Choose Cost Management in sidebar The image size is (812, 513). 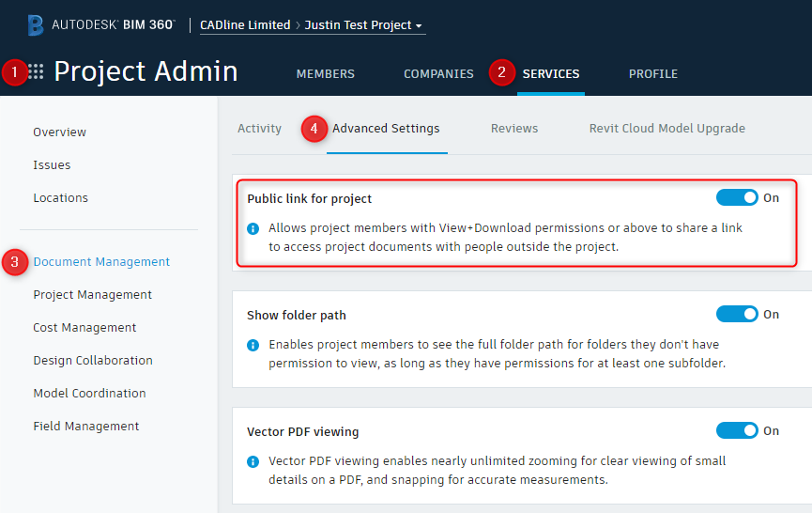84,328
